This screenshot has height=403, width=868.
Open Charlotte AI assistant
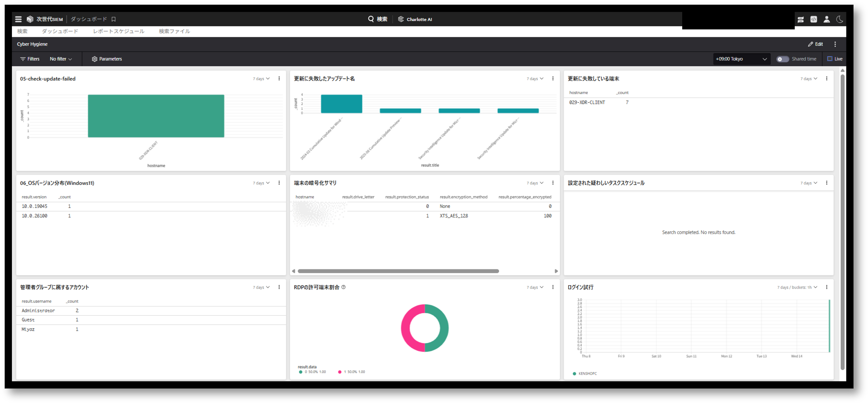pyautogui.click(x=415, y=19)
